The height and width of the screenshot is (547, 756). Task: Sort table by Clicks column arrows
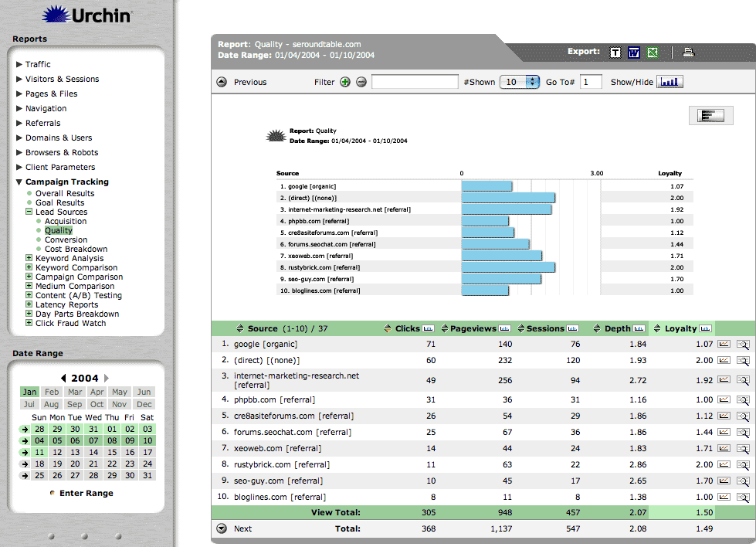(388, 329)
